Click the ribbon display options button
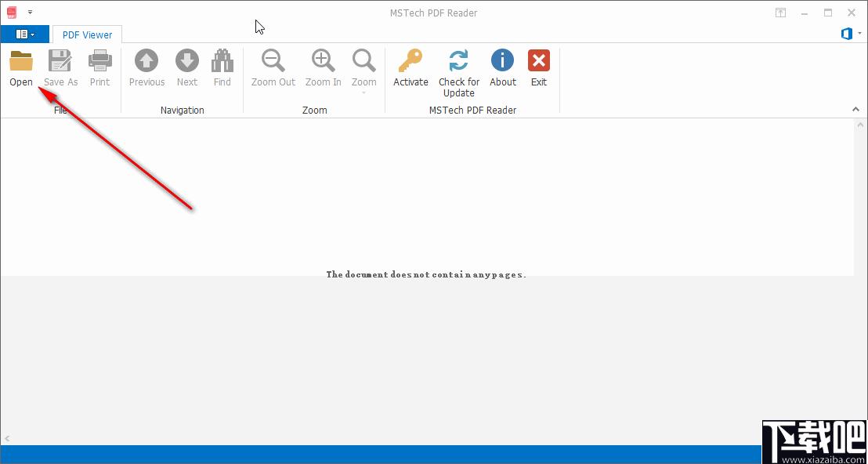Viewport: 868px width, 464px height. [x=780, y=13]
